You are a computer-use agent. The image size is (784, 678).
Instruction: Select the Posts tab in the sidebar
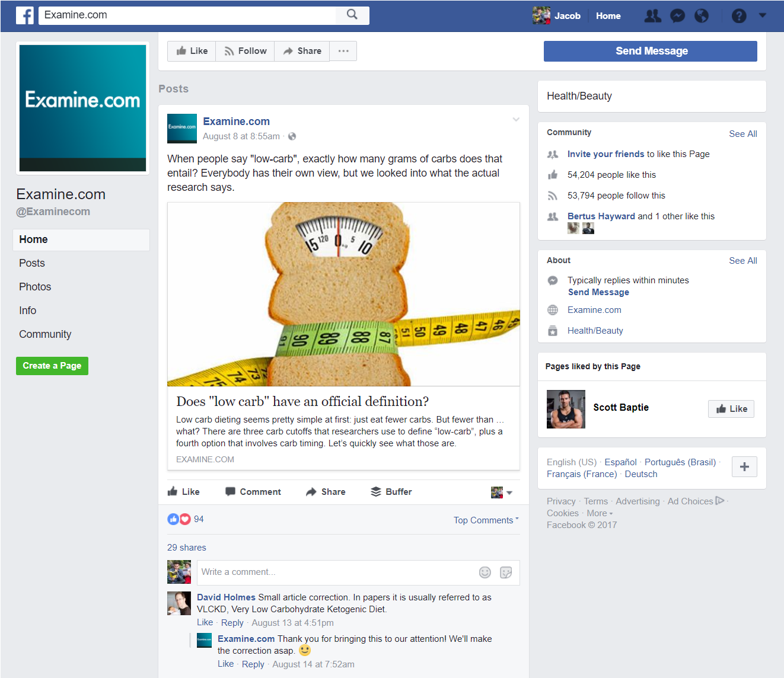click(x=32, y=263)
